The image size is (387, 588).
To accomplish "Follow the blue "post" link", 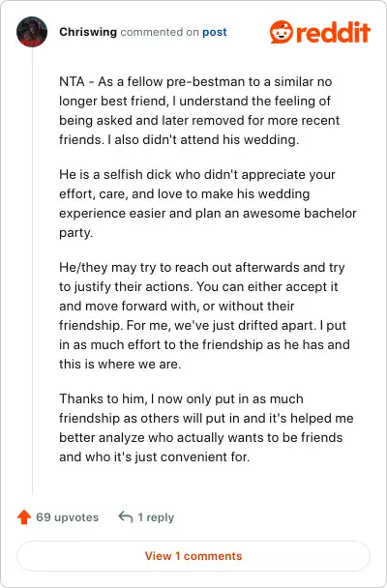I will pyautogui.click(x=215, y=32).
